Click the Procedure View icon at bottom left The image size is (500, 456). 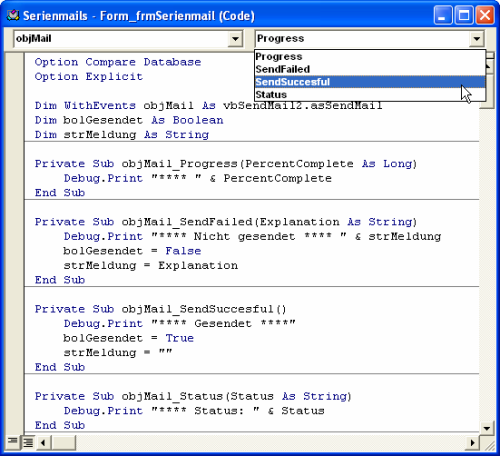pos(12,442)
